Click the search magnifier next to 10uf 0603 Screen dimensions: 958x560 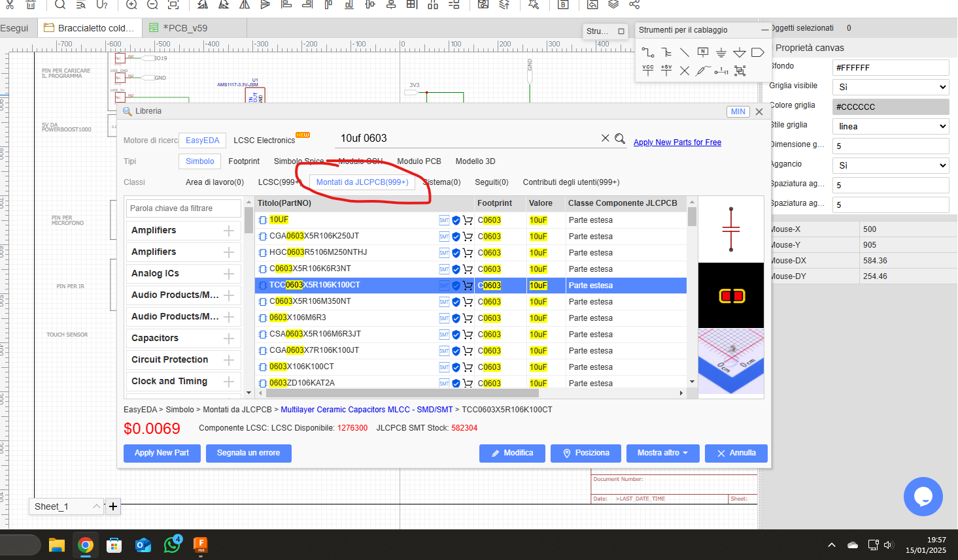pyautogui.click(x=620, y=139)
